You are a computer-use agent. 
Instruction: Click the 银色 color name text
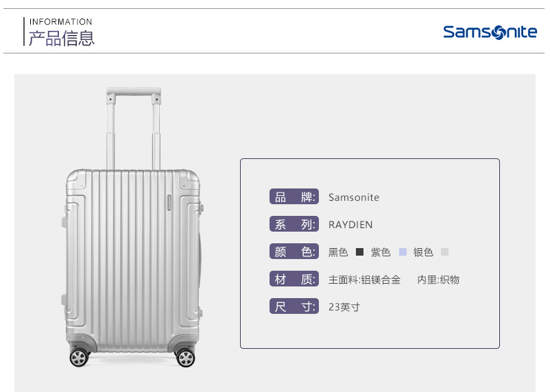point(423,252)
